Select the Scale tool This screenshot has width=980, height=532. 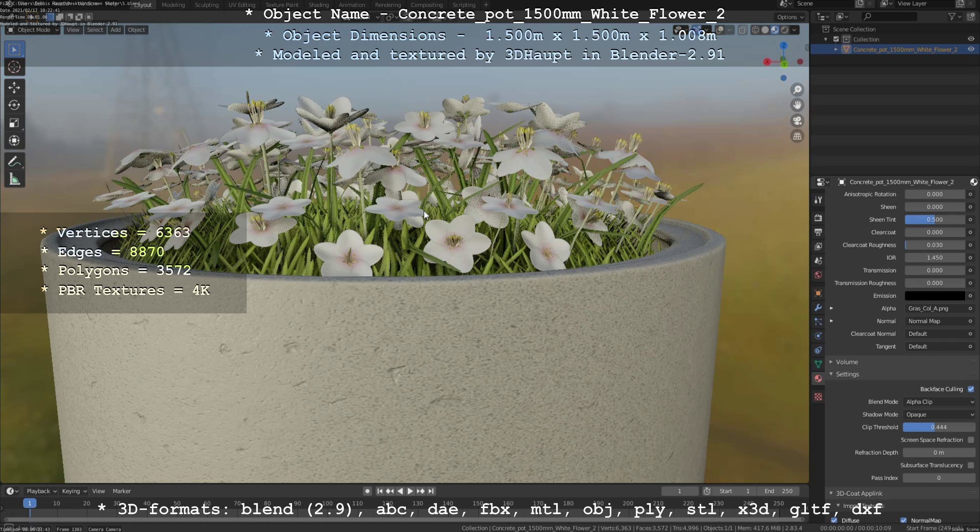tap(15, 123)
